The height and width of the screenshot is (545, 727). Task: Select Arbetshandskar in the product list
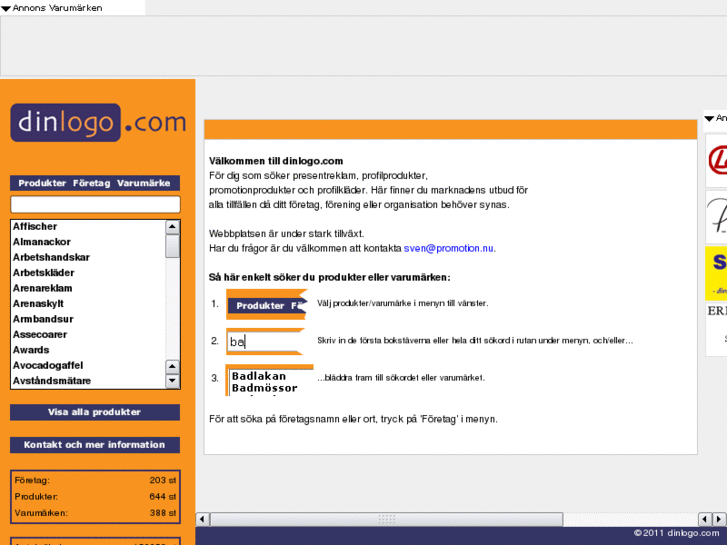coord(51,257)
